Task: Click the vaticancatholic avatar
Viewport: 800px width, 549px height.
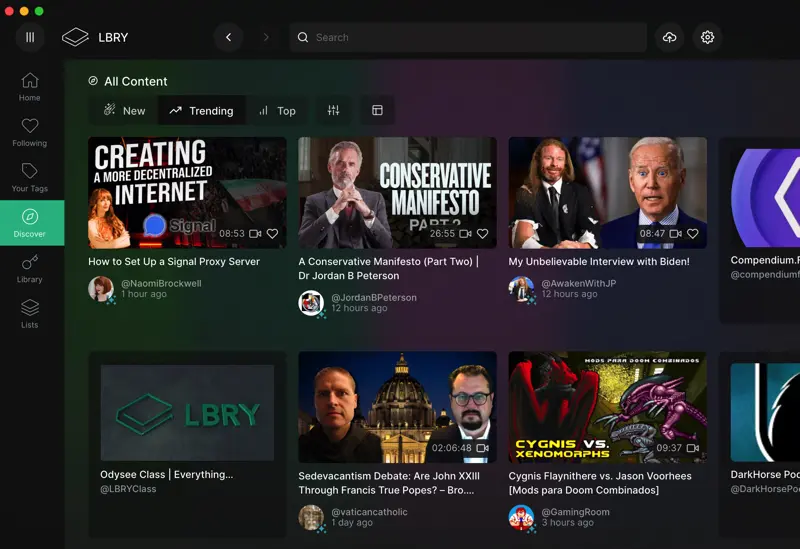Action: (311, 517)
